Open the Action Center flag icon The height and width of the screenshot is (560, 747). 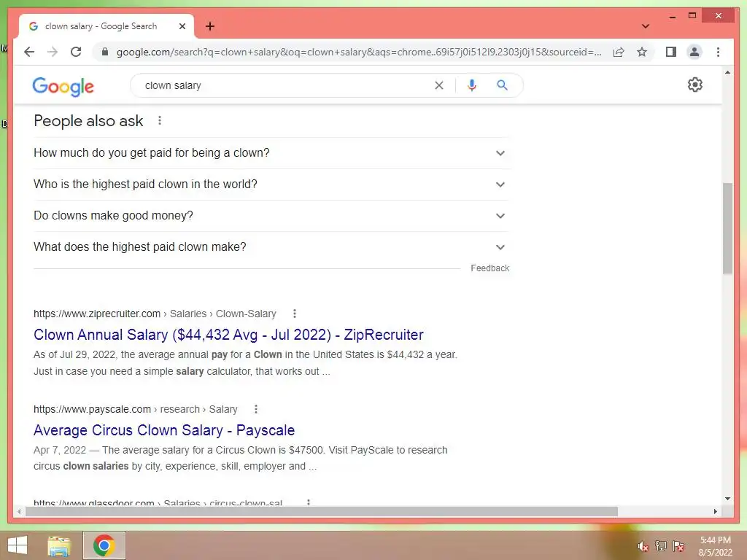678,546
